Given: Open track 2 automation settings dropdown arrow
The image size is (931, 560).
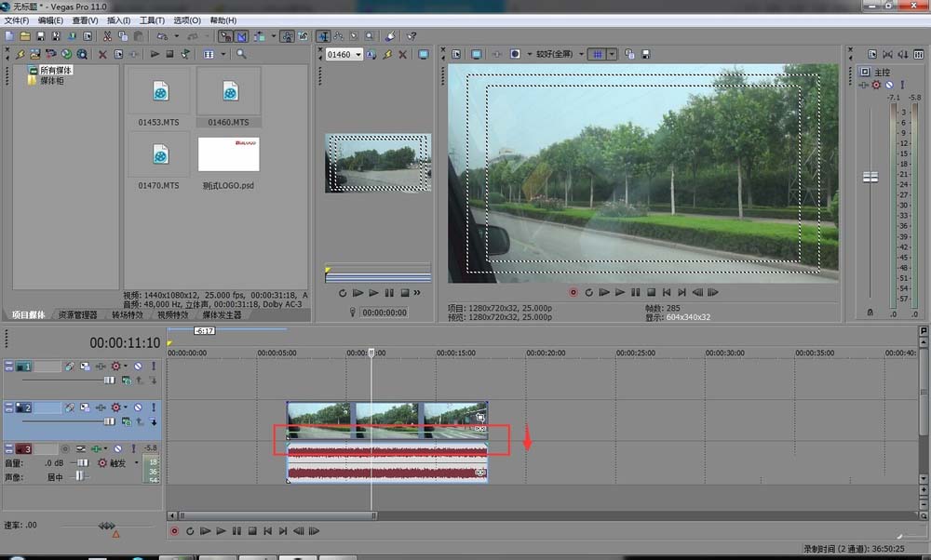Looking at the screenshot, I should [126, 407].
